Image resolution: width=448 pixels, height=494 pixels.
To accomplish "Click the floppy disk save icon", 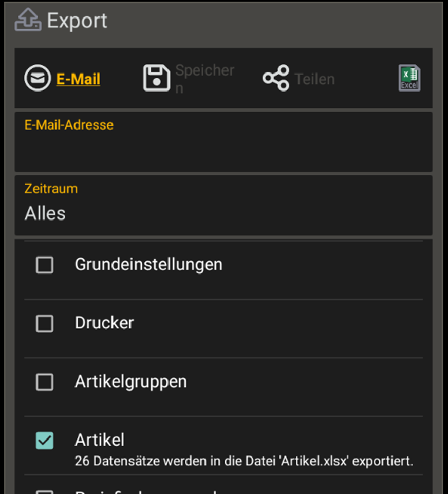I will [x=156, y=79].
